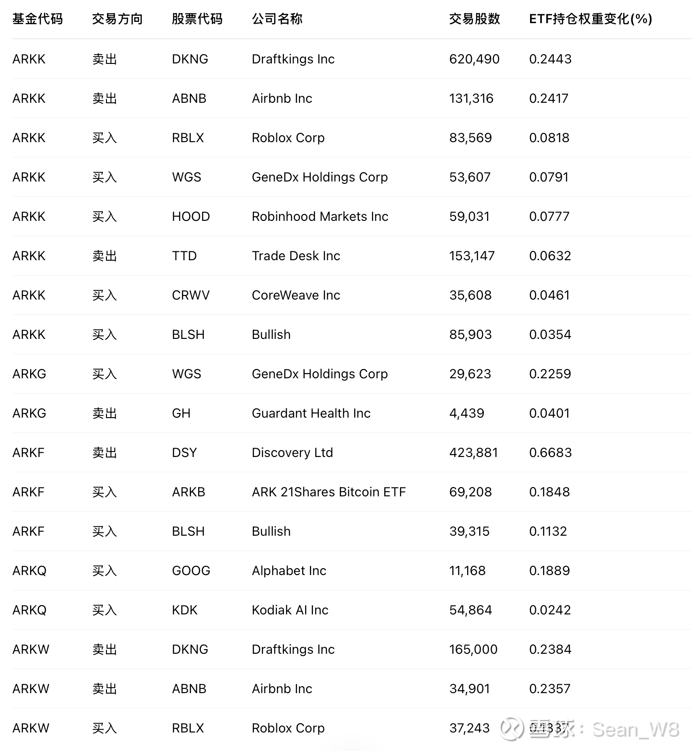This screenshot has height=751, width=700.
Task: Select the 交易股数 column header
Action: 475,19
